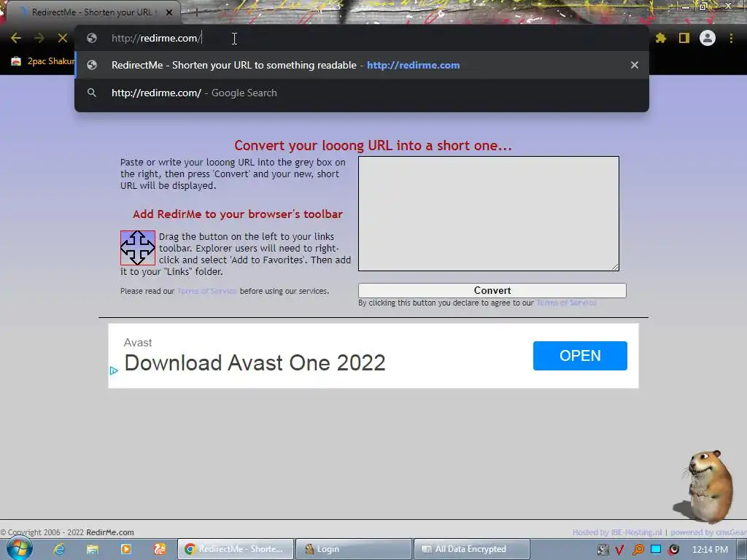
Task: Open the RedirMe.com footer link
Action: coord(110,532)
